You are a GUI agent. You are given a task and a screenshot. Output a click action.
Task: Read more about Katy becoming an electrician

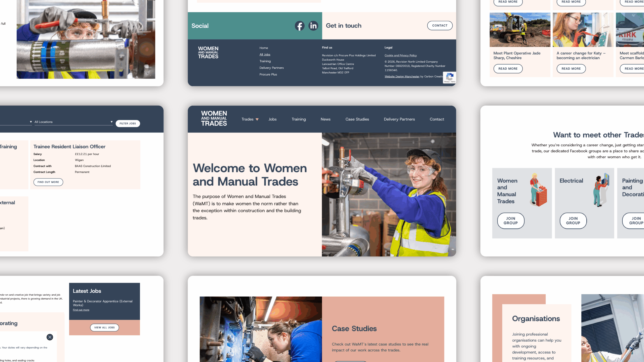point(571,69)
